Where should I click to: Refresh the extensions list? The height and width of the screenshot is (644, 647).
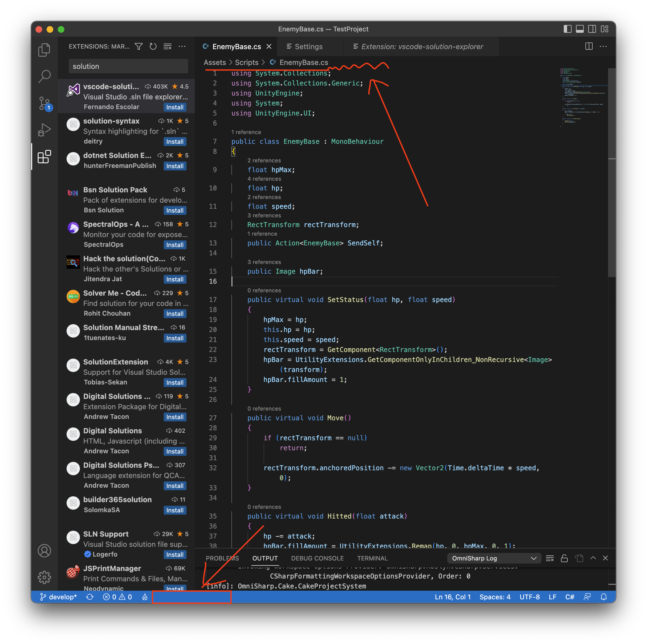pyautogui.click(x=153, y=47)
